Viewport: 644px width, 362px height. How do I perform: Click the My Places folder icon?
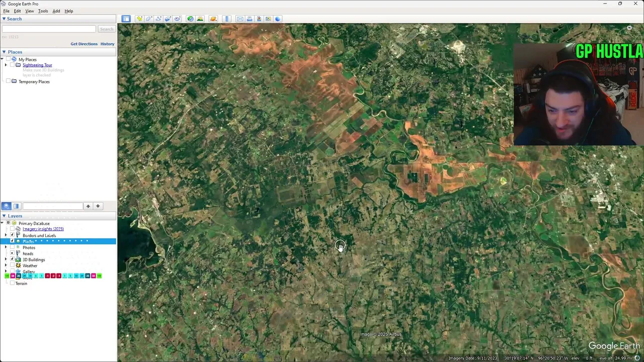click(14, 59)
